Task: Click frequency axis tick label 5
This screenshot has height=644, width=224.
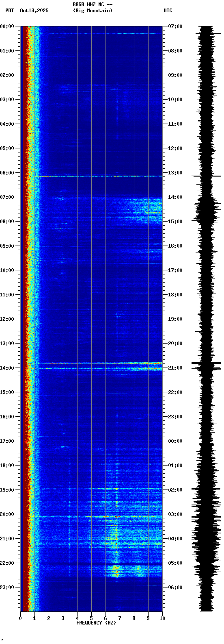Action: [91, 618]
